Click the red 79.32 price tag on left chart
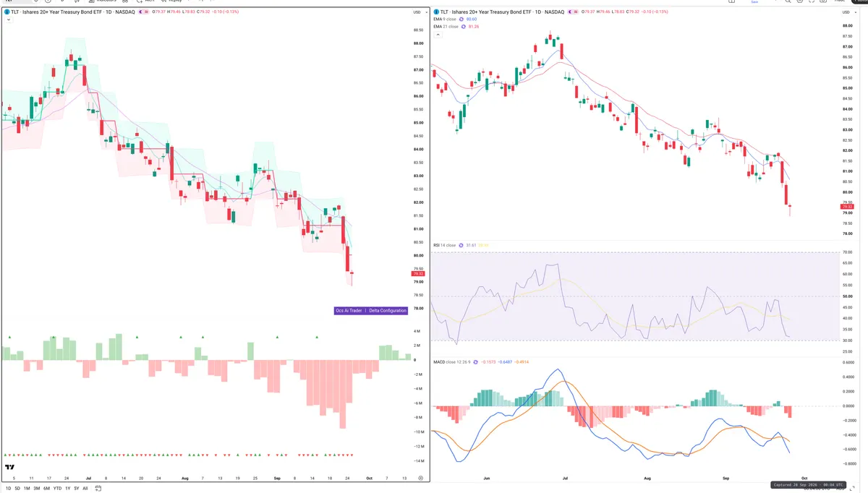This screenshot has height=493, width=868. click(418, 274)
